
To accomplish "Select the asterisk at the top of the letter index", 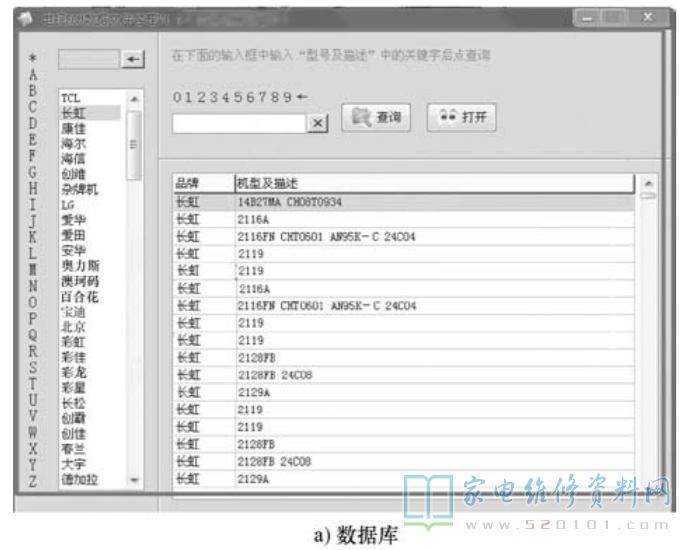I will (x=33, y=57).
